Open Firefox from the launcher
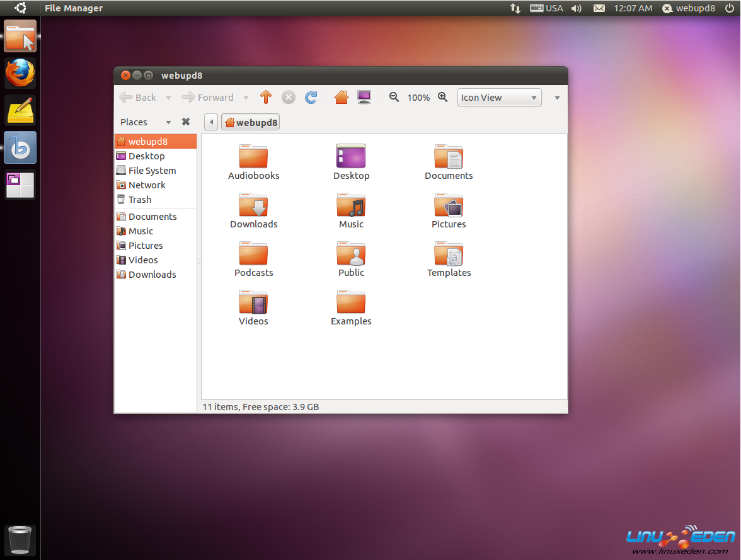The height and width of the screenshot is (560, 741). click(20, 74)
